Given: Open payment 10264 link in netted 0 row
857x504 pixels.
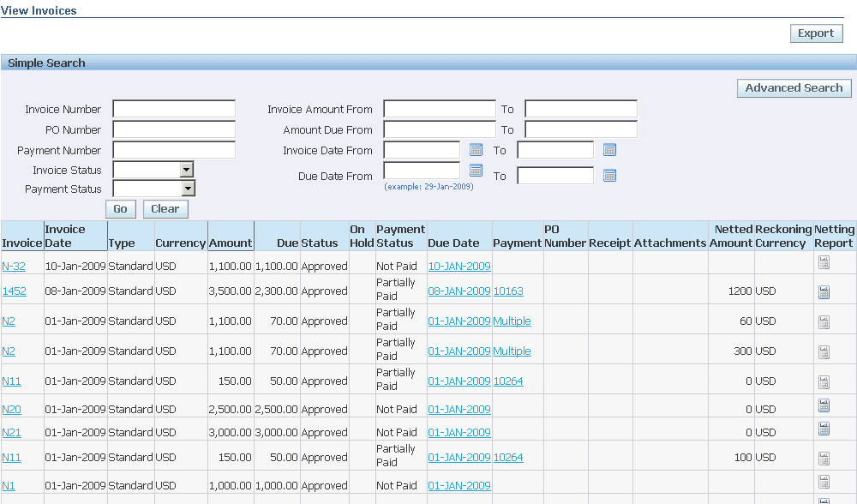Looking at the screenshot, I should [x=508, y=381].
